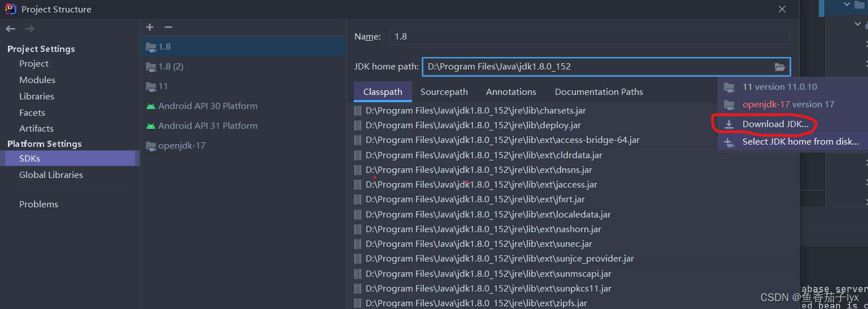Image resolution: width=868 pixels, height=309 pixels.
Task: Select the sunmscapi.jar classpath entry
Action: [488, 274]
